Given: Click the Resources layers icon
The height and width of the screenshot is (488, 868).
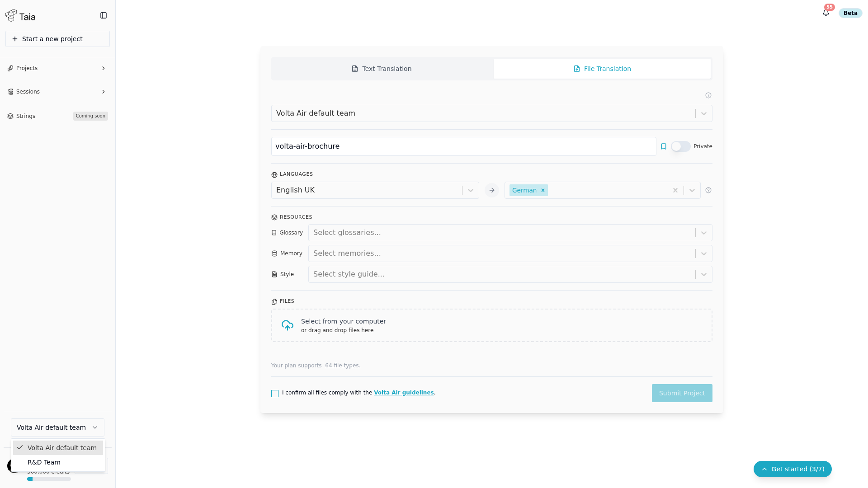Looking at the screenshot, I should click(274, 217).
